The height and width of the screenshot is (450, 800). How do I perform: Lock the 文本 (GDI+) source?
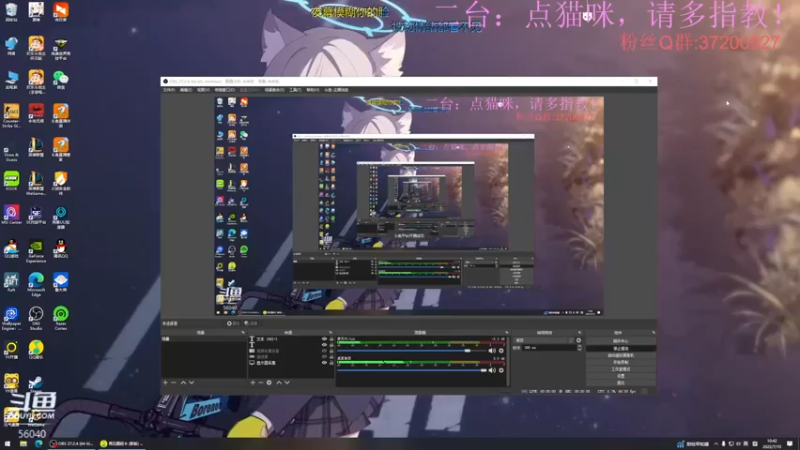click(x=332, y=339)
